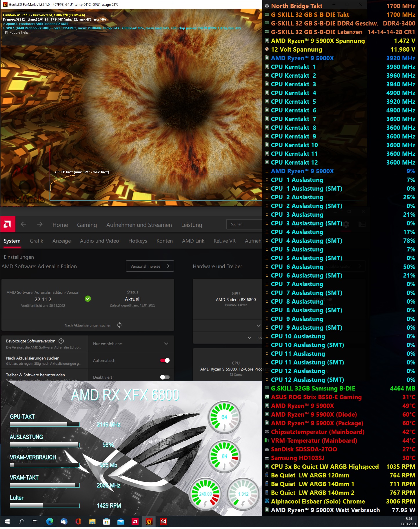This screenshot has height=529, width=420.
Task: Select the Hotkeys sub-tab
Action: [138, 241]
